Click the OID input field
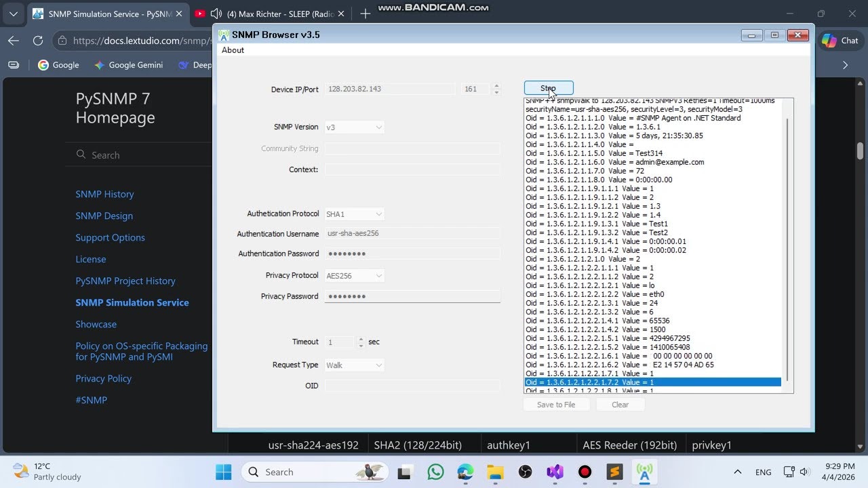This screenshot has height=488, width=868. [x=412, y=386]
